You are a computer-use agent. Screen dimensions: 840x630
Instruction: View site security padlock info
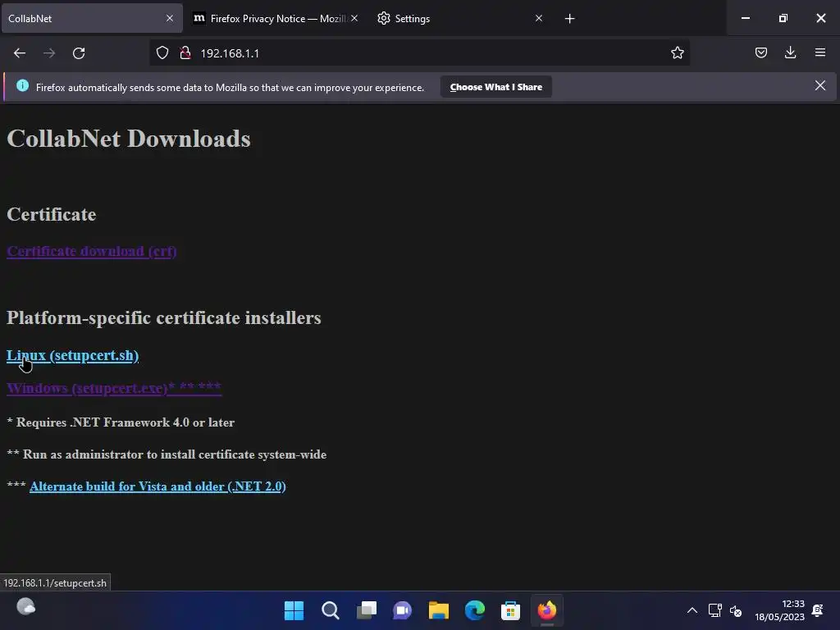click(185, 53)
